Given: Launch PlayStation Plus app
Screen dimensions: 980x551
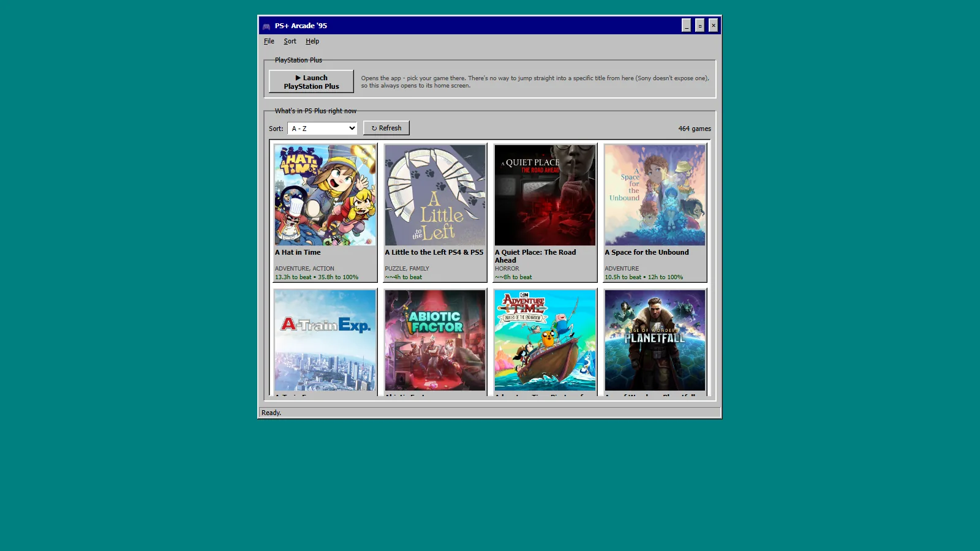Looking at the screenshot, I should point(311,81).
